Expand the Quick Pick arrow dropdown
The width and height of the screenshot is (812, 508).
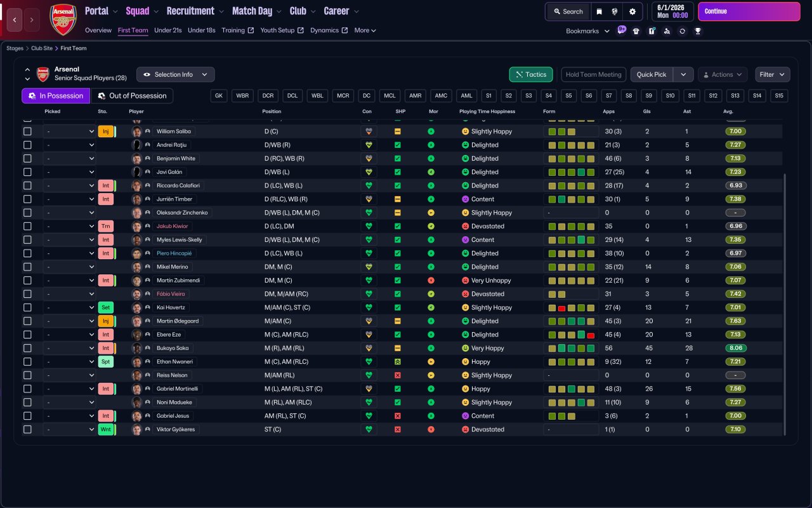point(683,74)
